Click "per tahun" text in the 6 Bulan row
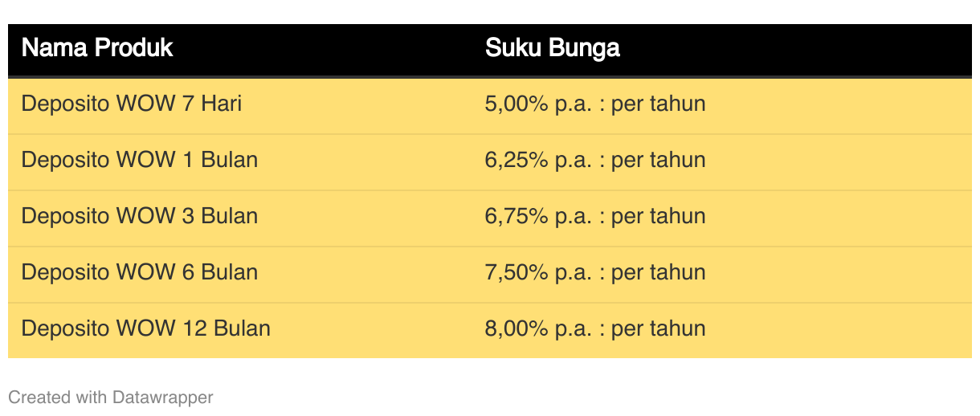This screenshot has width=980, height=416. tap(659, 273)
